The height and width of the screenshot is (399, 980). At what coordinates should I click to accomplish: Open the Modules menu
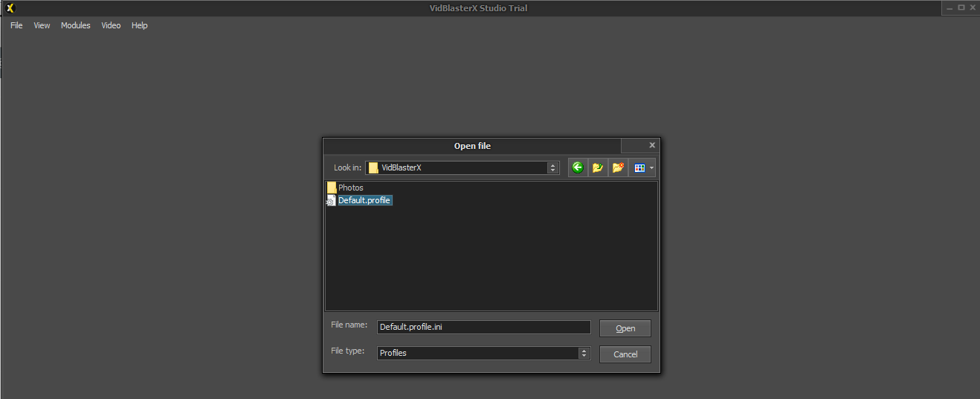click(76, 25)
